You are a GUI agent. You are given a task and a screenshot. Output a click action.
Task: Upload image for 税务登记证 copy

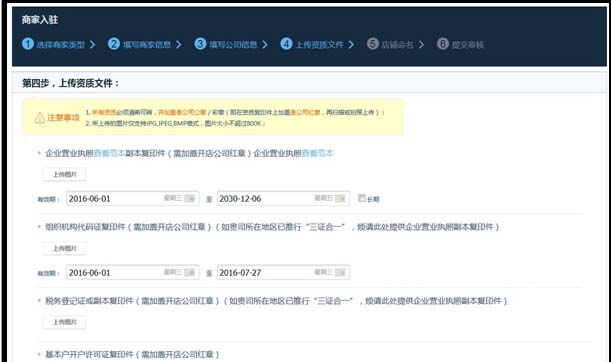65,322
